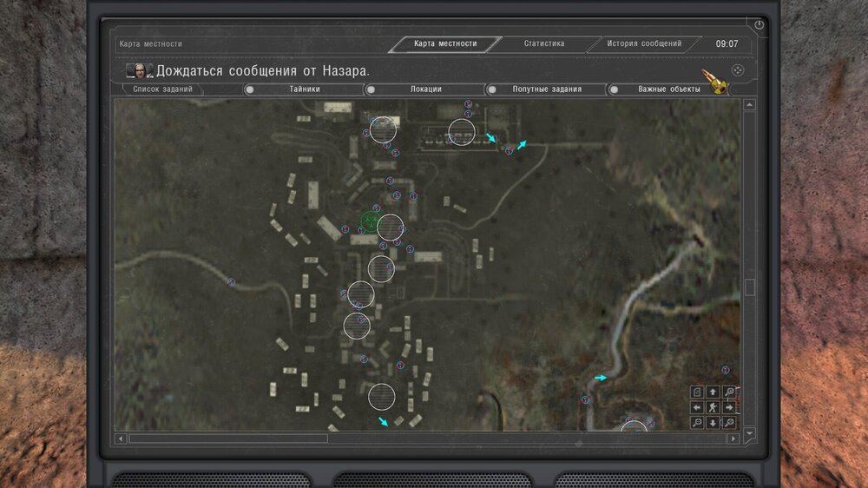Image resolution: width=868 pixels, height=488 pixels.
Task: Click the crosshair icon to locate the task target
Action: click(x=737, y=70)
